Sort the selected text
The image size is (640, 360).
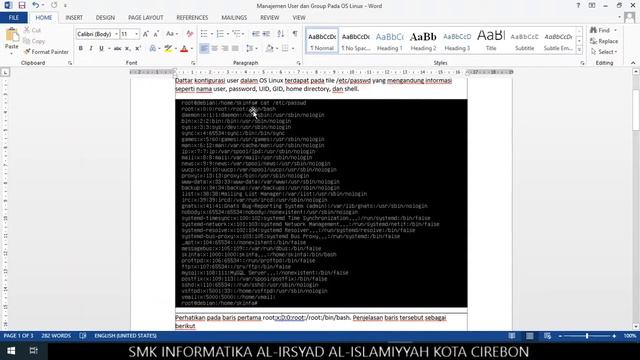click(281, 34)
